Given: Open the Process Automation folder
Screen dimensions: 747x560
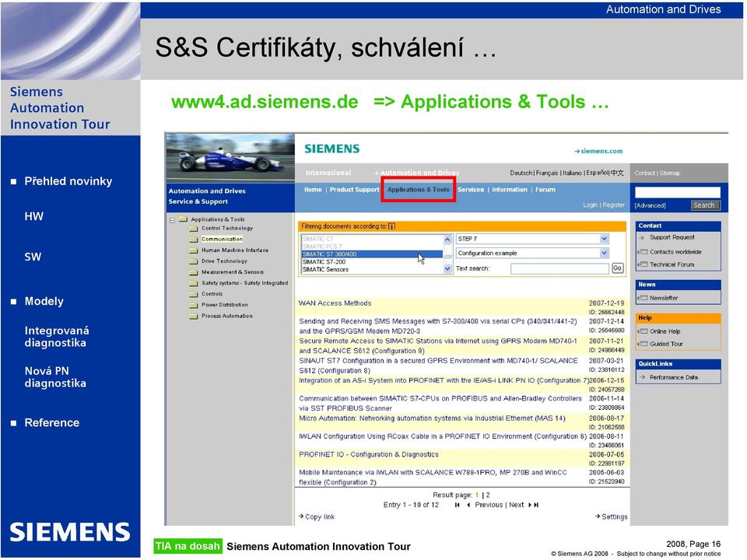Looking at the screenshot, I should click(226, 316).
